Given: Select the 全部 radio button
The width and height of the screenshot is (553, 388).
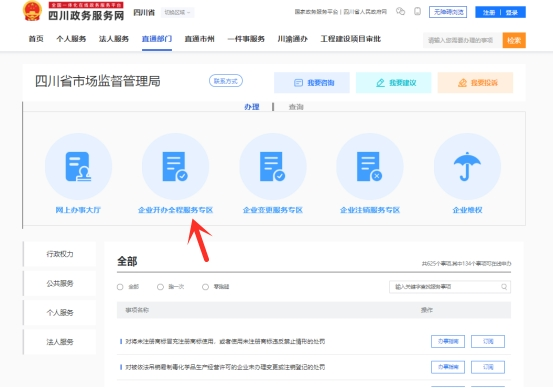Looking at the screenshot, I should coord(120,287).
